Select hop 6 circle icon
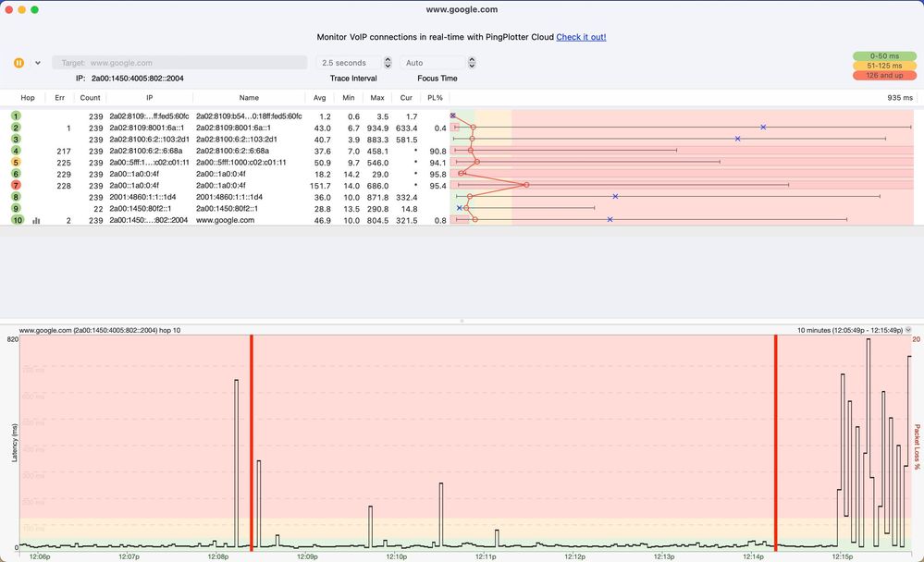Viewport: 924px width, 562px height. [x=16, y=174]
